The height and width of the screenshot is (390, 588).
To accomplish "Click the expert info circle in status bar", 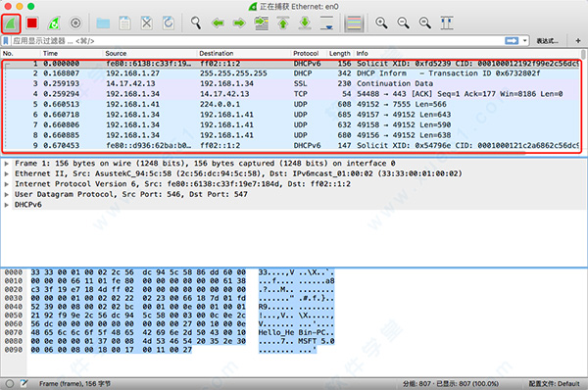I will 10,383.
